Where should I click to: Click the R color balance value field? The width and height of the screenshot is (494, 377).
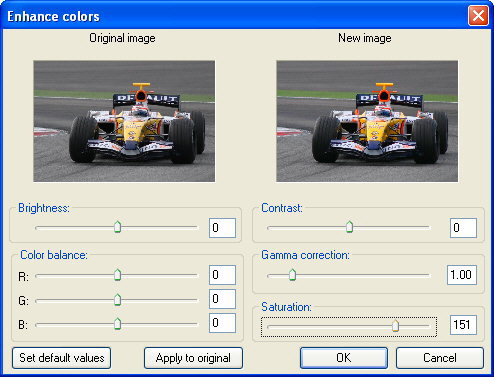(222, 275)
